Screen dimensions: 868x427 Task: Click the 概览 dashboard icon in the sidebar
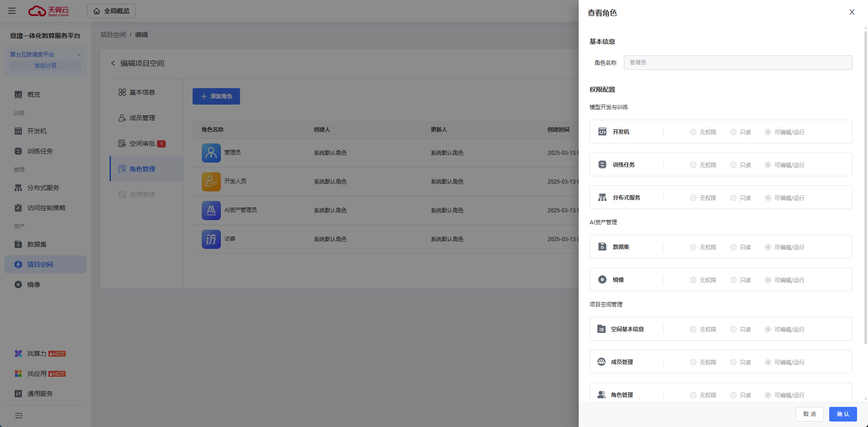(x=18, y=95)
